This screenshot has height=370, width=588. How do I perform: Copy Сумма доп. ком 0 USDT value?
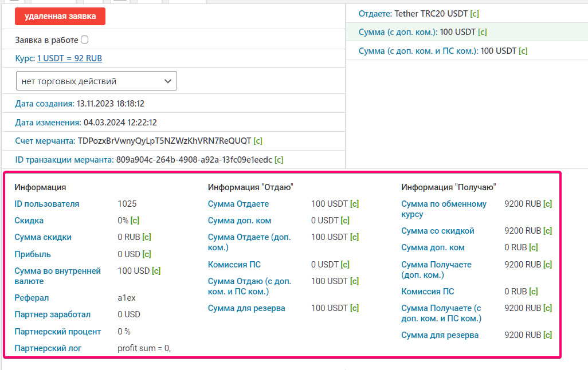[x=345, y=221]
